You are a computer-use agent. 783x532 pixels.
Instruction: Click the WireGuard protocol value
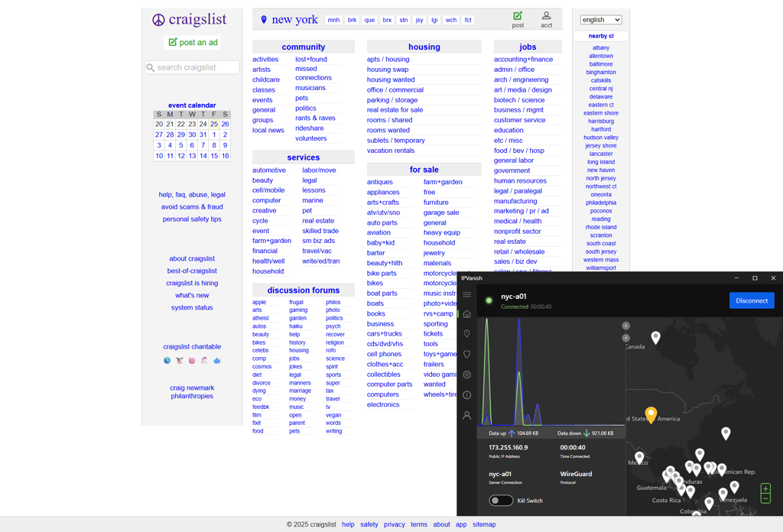pyautogui.click(x=576, y=474)
